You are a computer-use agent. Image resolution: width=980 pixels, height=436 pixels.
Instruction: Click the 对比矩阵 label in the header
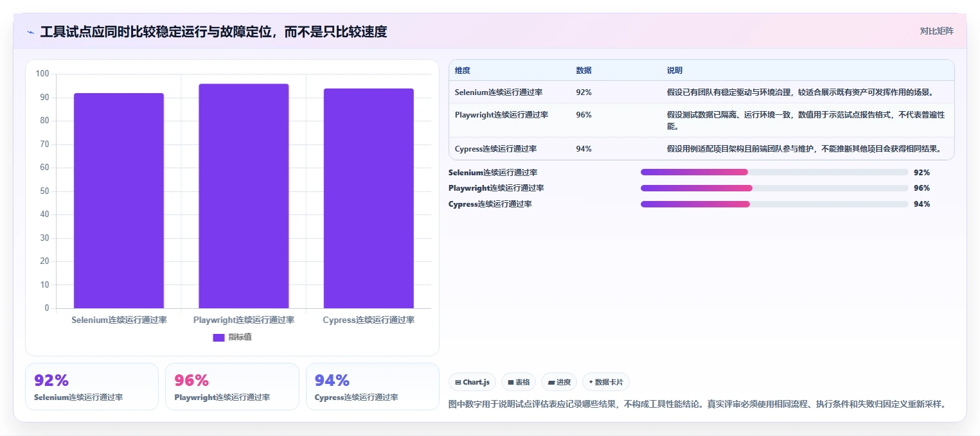(936, 31)
